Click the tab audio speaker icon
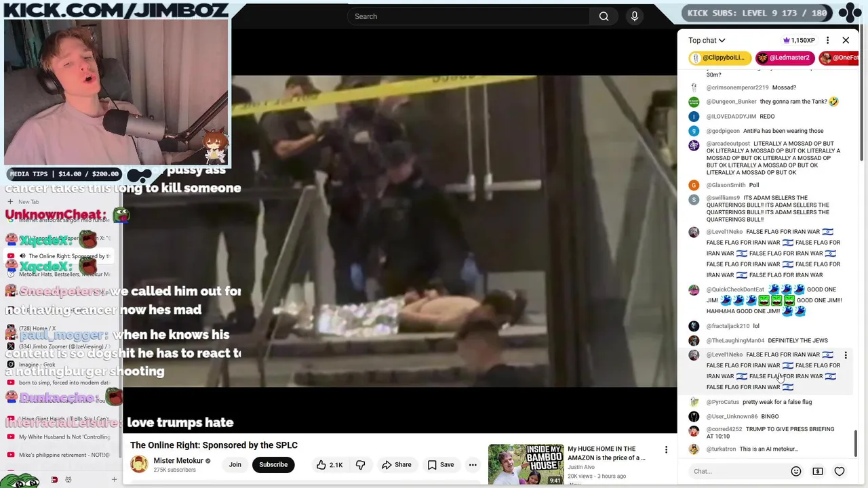Viewport: 868px width, 488px height. click(x=22, y=256)
